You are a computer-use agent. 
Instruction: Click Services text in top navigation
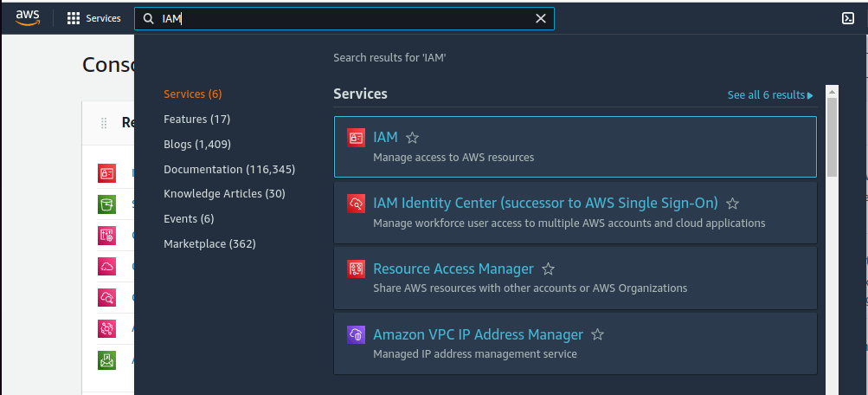[103, 18]
